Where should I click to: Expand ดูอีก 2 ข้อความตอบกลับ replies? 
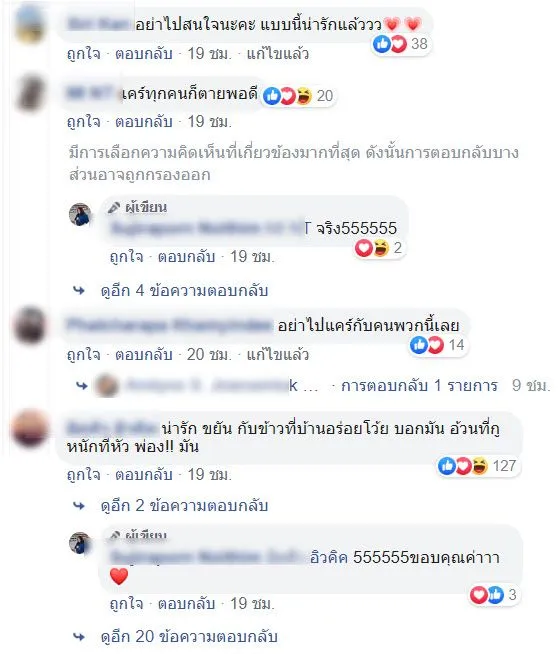coord(184,506)
